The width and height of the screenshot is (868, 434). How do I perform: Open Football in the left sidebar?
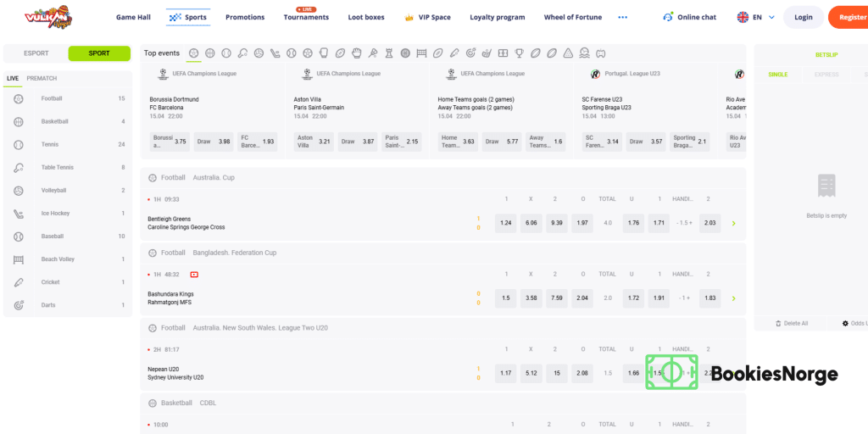pyautogui.click(x=68, y=98)
